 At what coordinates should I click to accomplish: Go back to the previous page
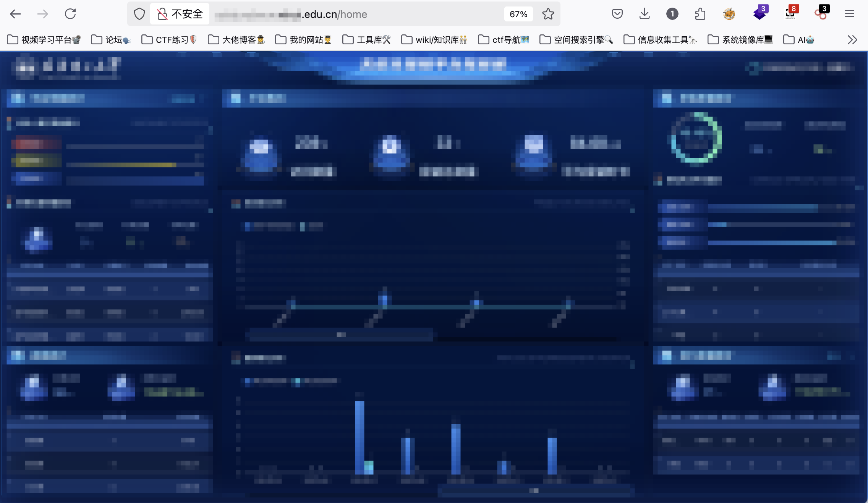[15, 14]
